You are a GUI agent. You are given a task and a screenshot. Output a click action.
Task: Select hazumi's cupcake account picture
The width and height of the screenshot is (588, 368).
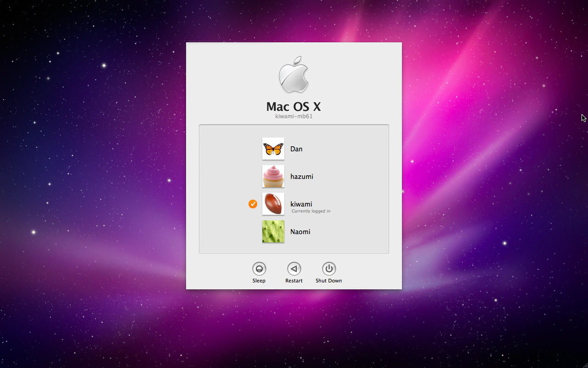tap(273, 177)
